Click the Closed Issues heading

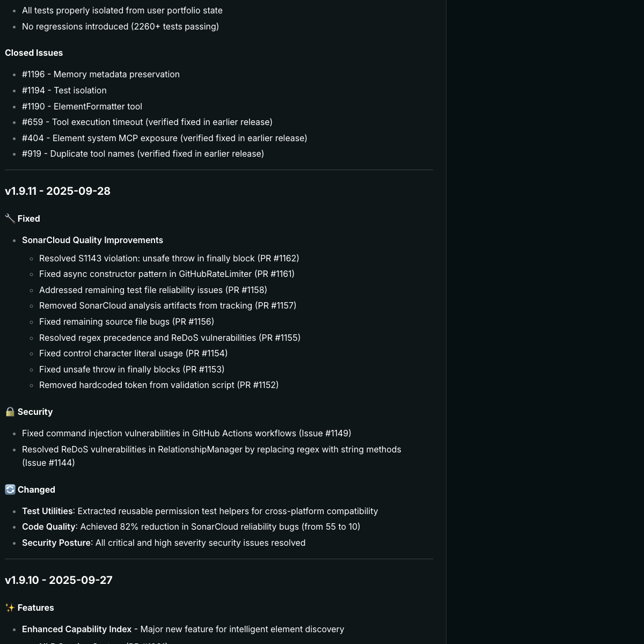[x=34, y=53]
